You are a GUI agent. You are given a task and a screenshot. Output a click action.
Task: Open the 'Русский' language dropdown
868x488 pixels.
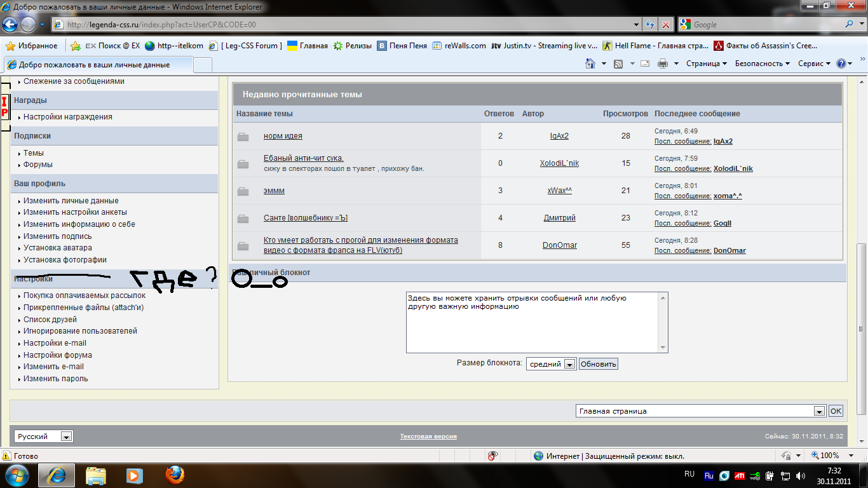pos(44,437)
